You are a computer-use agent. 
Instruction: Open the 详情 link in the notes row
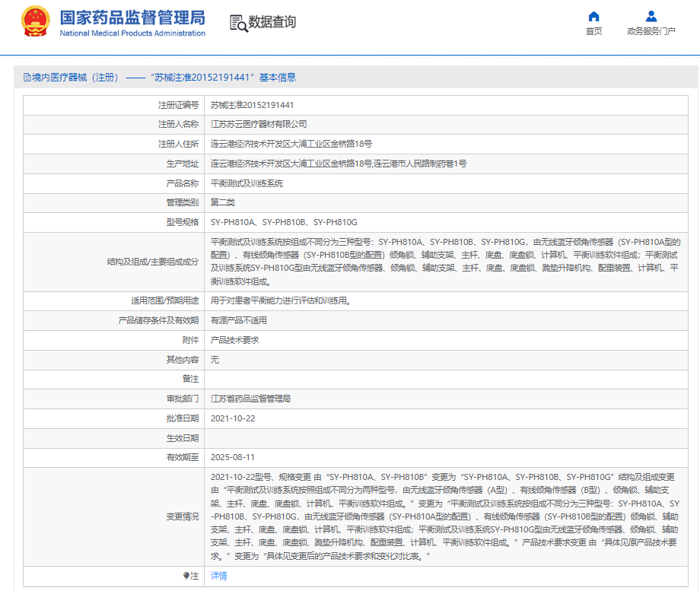coord(218,577)
